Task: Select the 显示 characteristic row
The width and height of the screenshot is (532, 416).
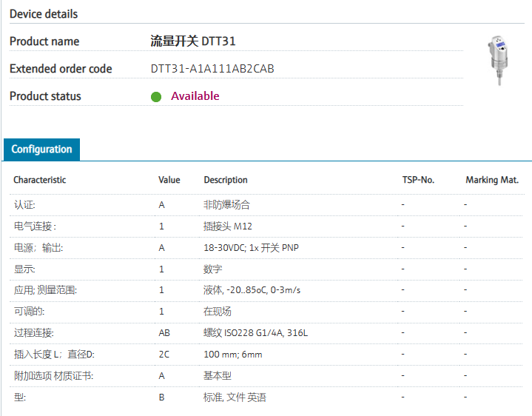Action: click(24, 269)
